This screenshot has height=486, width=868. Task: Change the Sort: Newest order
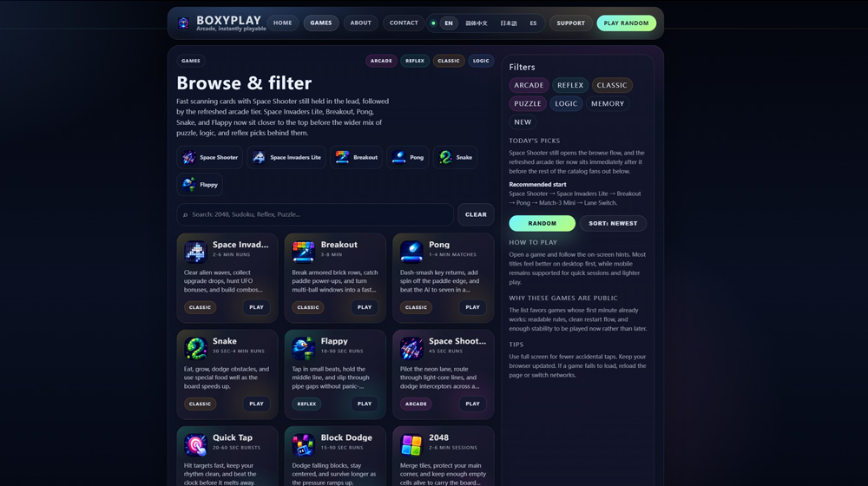click(613, 224)
